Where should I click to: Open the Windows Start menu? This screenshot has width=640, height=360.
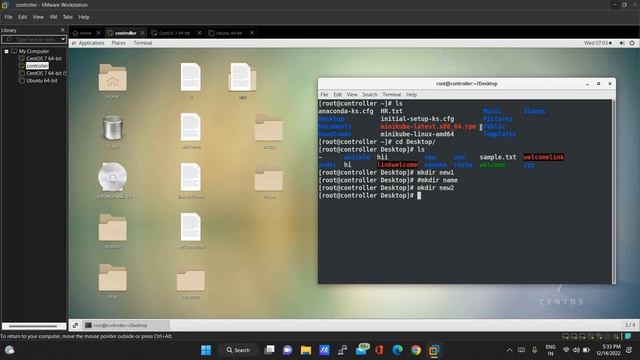[206, 350]
